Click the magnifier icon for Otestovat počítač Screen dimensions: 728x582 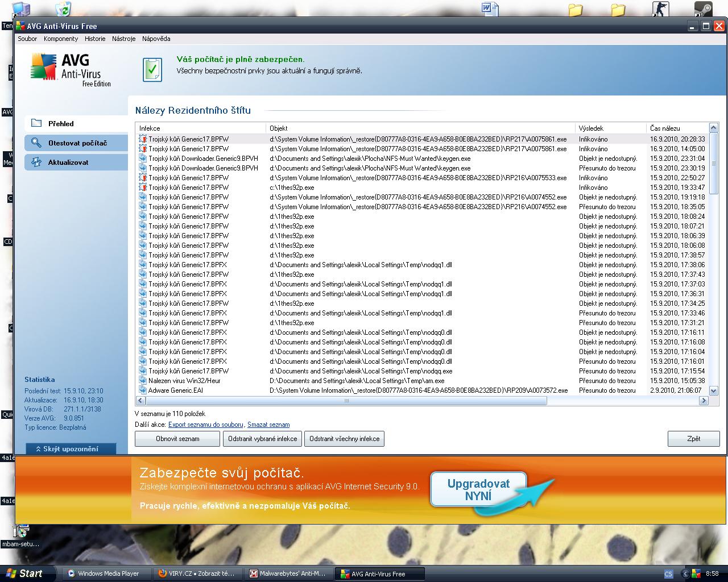click(36, 143)
